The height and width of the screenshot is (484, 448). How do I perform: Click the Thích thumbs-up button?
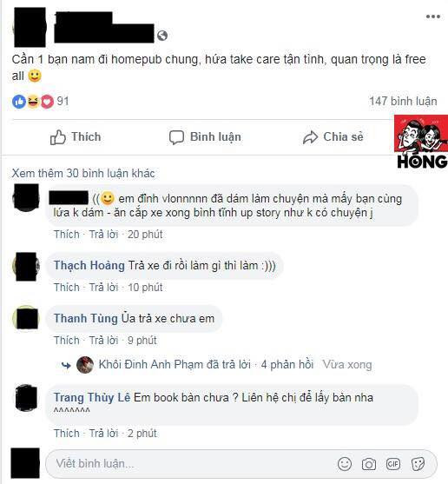76,137
